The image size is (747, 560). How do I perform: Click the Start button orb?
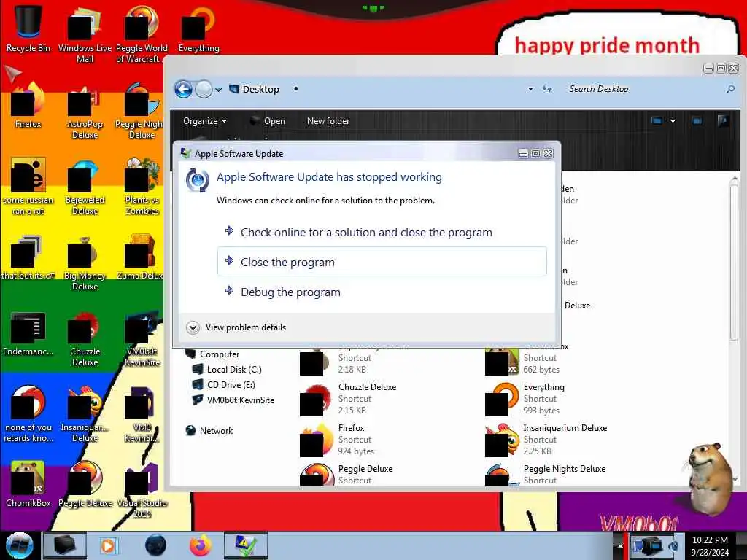(19, 545)
